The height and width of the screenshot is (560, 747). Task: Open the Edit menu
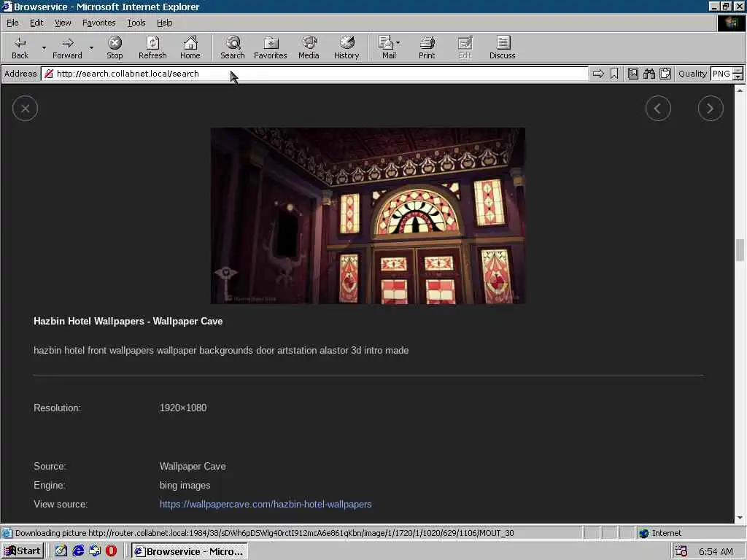[x=36, y=23]
